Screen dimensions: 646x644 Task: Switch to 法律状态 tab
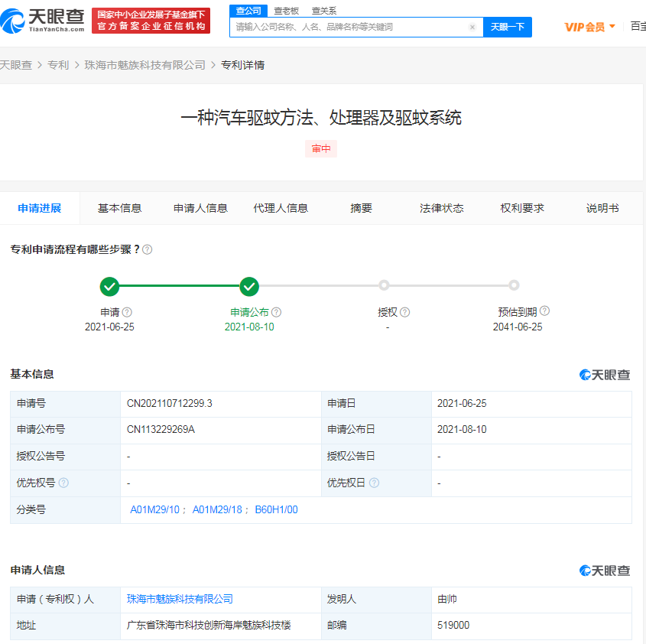click(x=441, y=208)
